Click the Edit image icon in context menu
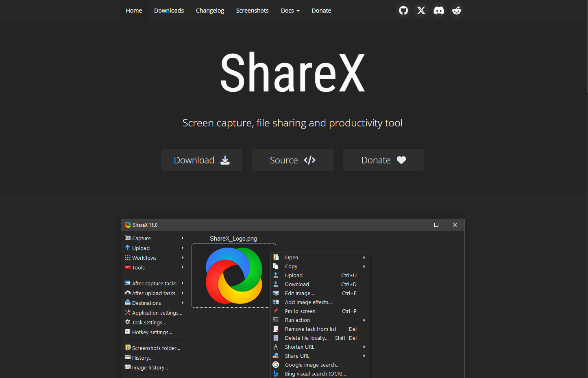This screenshot has height=378, width=588. coord(276,293)
